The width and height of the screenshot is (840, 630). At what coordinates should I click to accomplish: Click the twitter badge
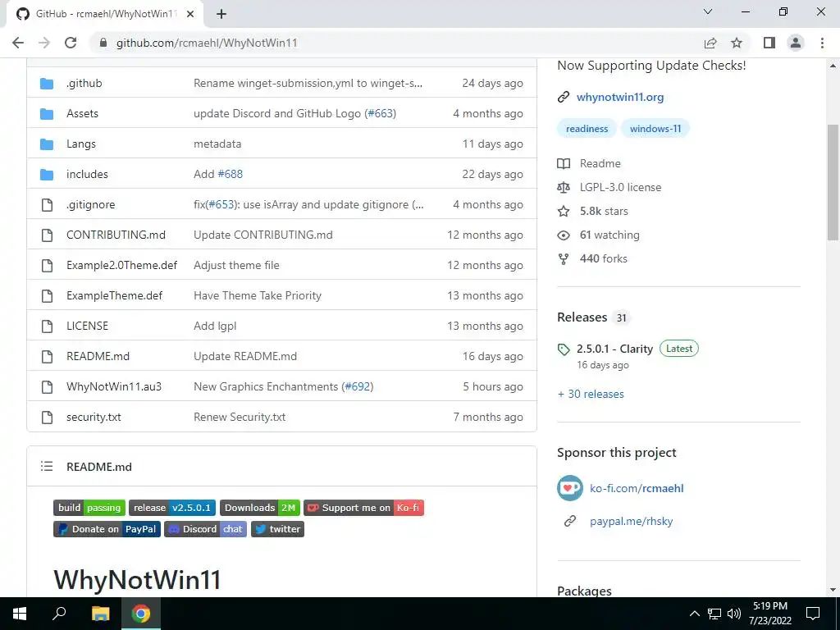click(277, 529)
